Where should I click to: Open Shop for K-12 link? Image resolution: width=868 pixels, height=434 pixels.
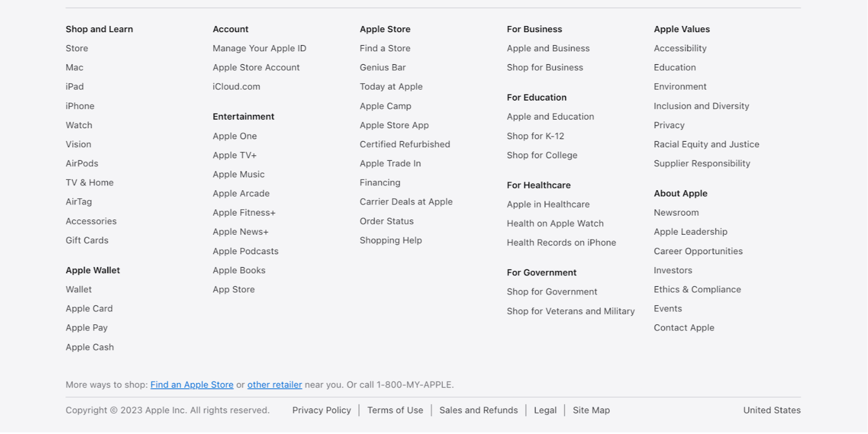pyautogui.click(x=535, y=136)
